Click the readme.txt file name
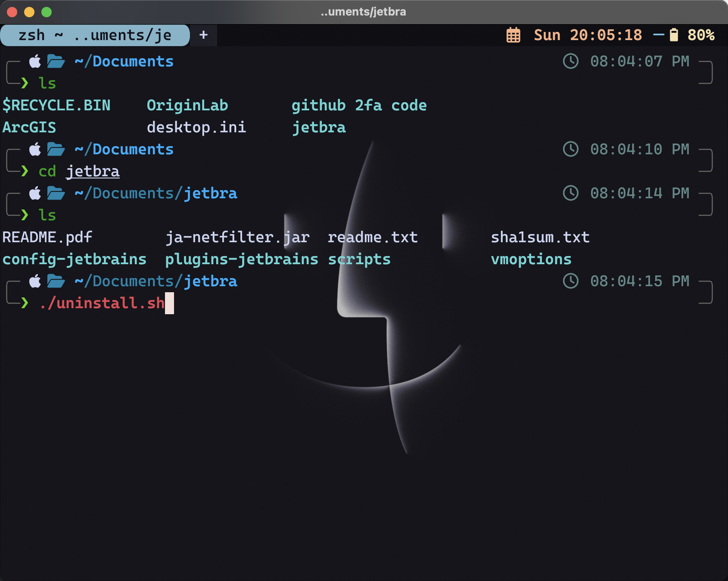This screenshot has width=728, height=581. coord(373,237)
